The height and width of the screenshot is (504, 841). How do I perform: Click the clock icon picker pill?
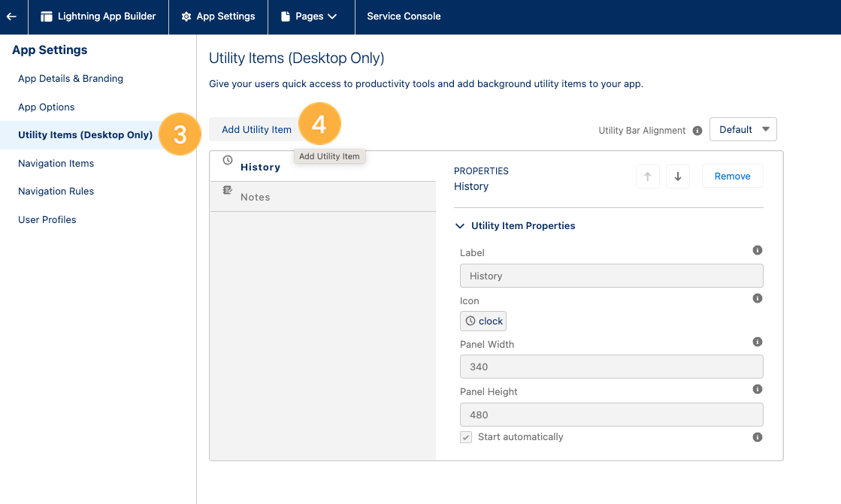(x=483, y=321)
